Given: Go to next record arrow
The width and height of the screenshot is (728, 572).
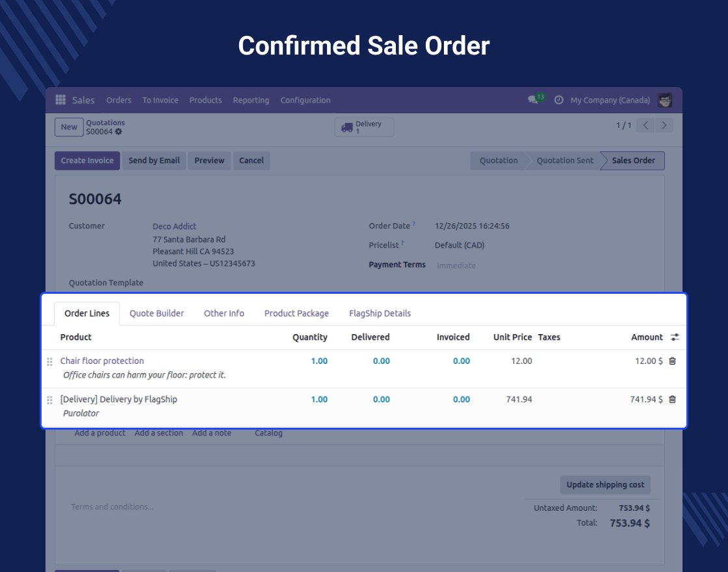Looking at the screenshot, I should pos(664,125).
